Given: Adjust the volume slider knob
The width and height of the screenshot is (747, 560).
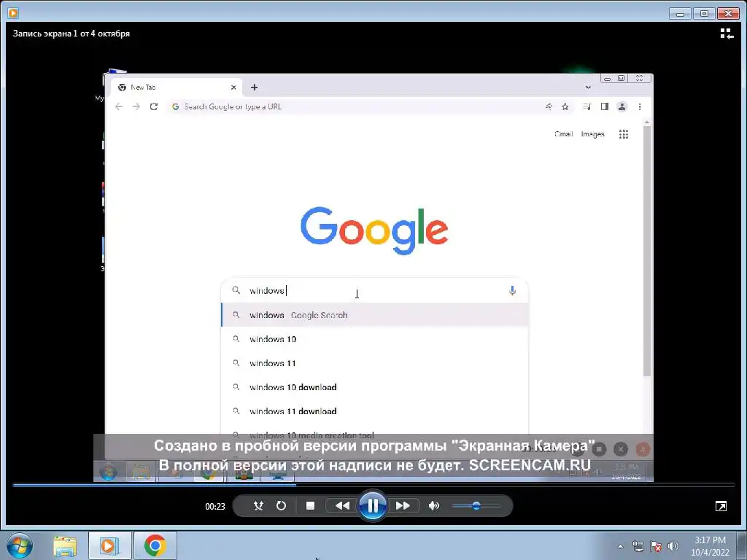Looking at the screenshot, I should 476,506.
